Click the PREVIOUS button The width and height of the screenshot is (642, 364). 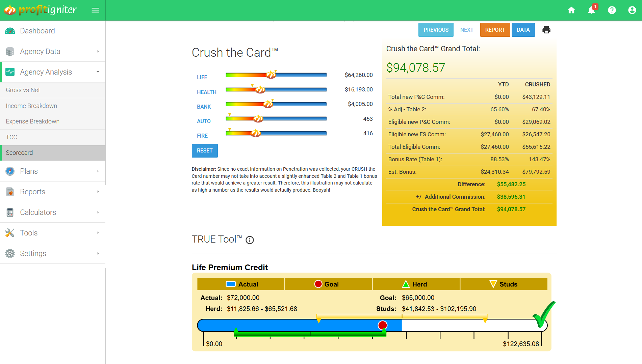point(436,30)
